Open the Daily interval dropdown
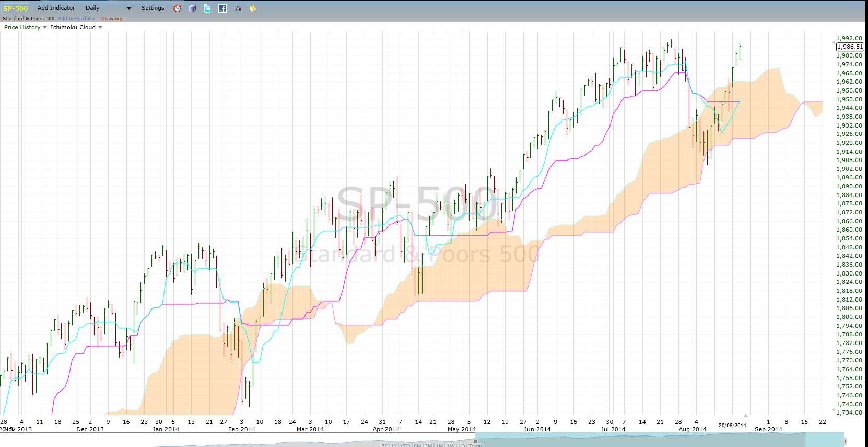The image size is (868, 447). coord(108,8)
